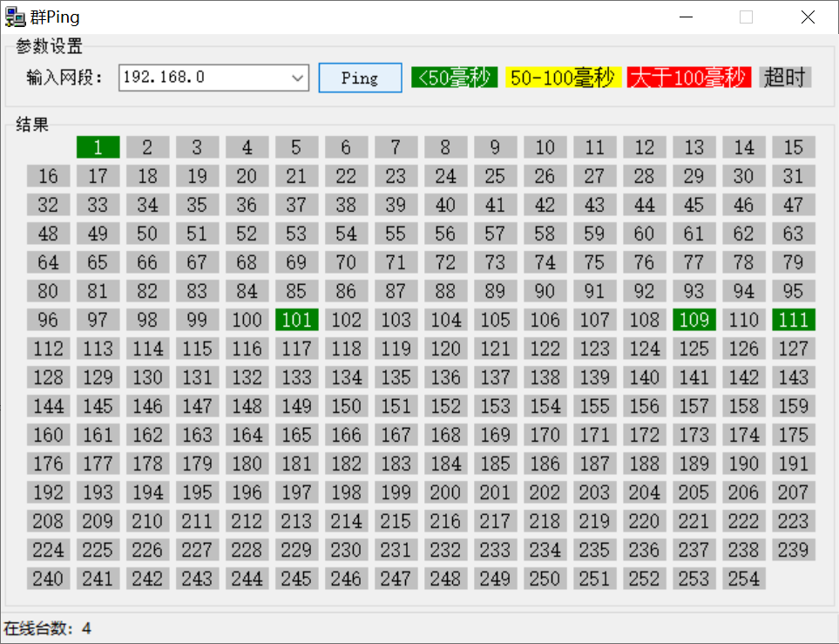Click host cell 207
Viewport: 839px width, 644px height.
click(x=794, y=492)
